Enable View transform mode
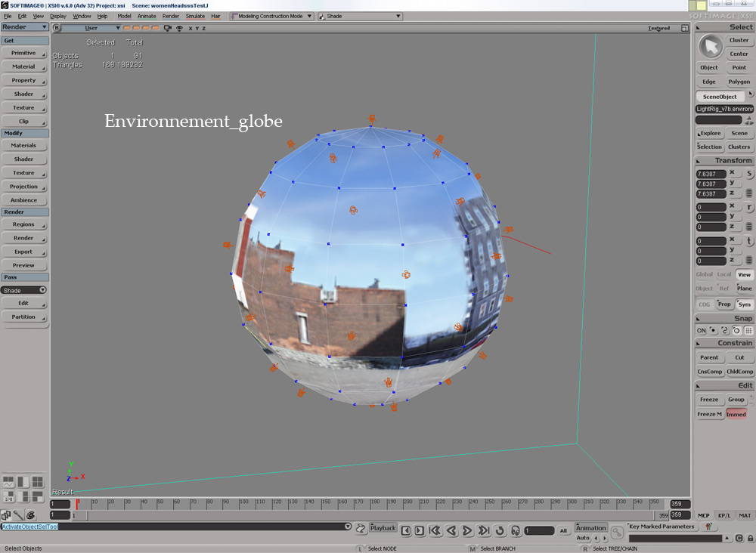 744,274
